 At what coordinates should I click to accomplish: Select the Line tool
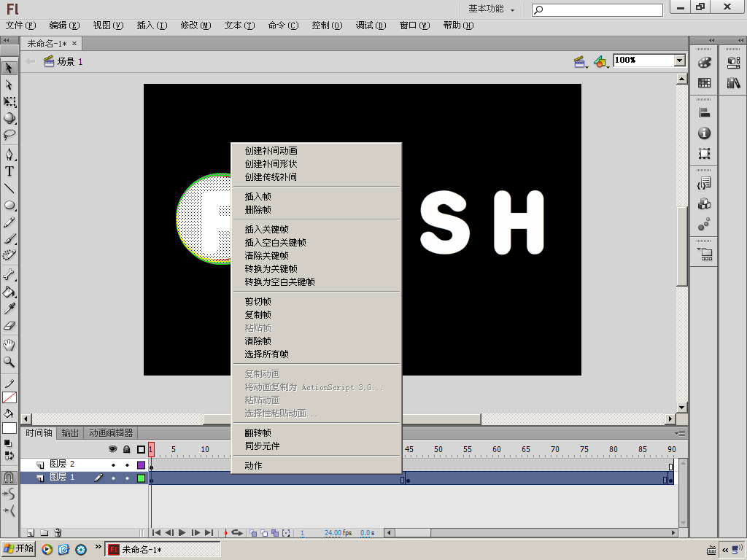click(x=9, y=189)
